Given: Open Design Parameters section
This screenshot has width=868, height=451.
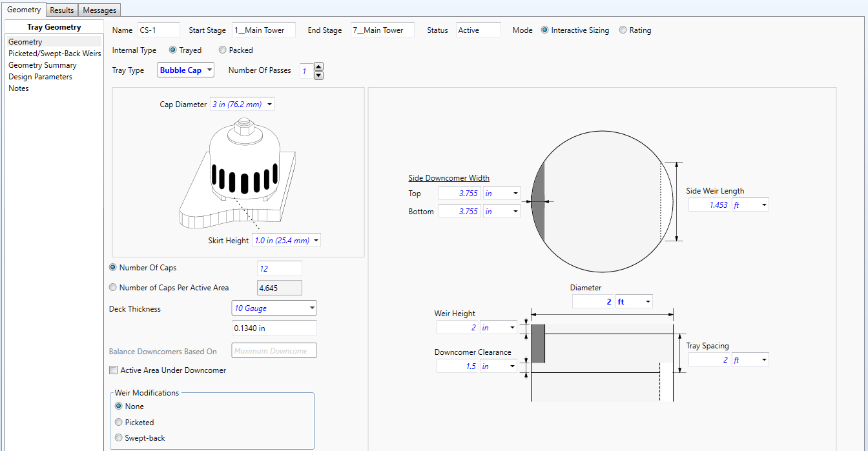Looking at the screenshot, I should (40, 77).
